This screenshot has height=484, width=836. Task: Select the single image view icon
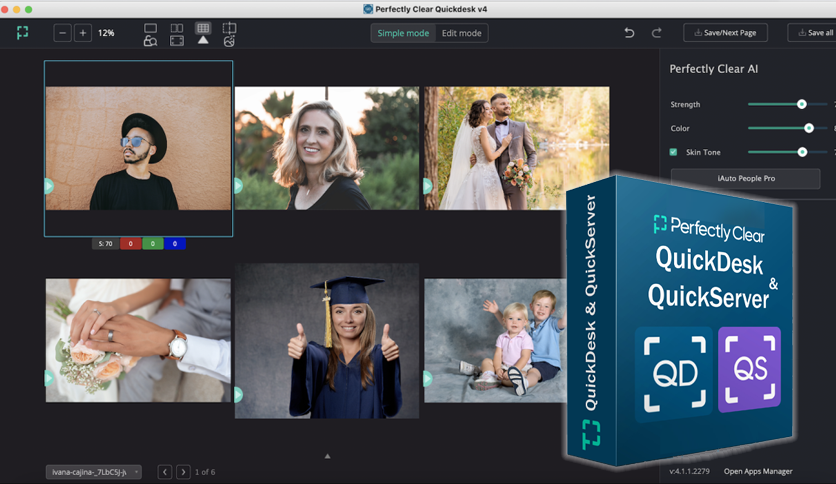(x=150, y=28)
